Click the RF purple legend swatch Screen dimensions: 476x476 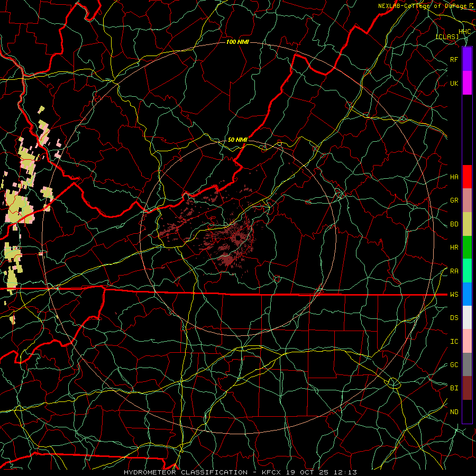click(467, 59)
